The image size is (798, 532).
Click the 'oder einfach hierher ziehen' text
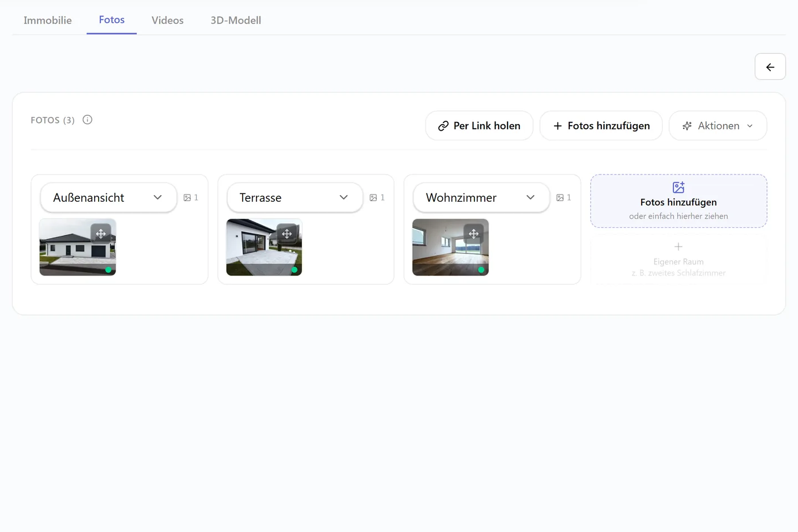[678, 216]
